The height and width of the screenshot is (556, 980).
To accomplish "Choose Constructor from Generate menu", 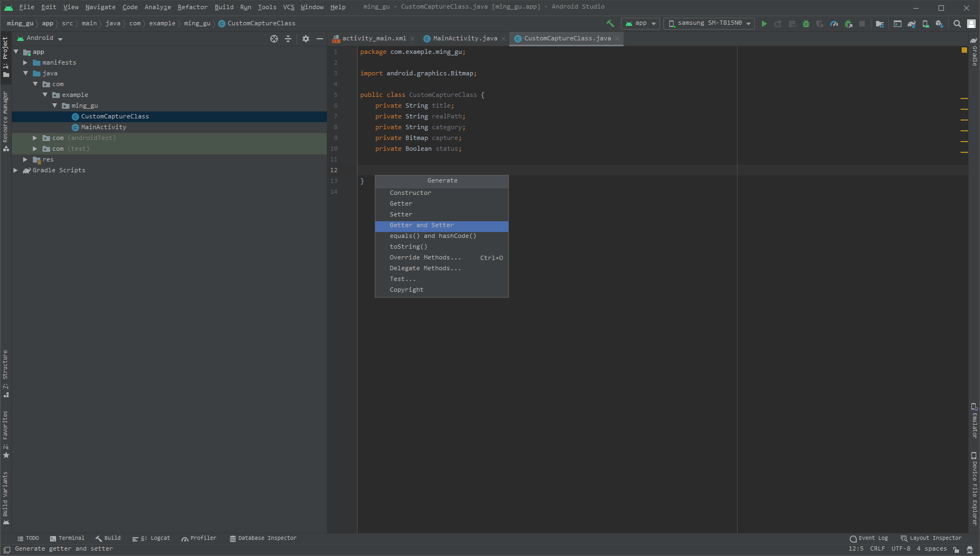I will pos(442,193).
